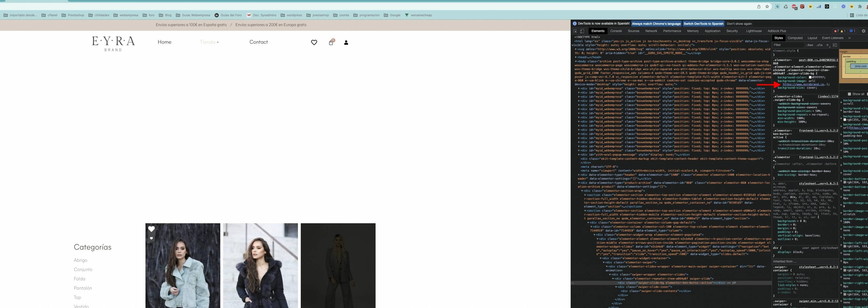Select the Conjunto category
Image resolution: width=868 pixels, height=308 pixels.
coord(83,269)
